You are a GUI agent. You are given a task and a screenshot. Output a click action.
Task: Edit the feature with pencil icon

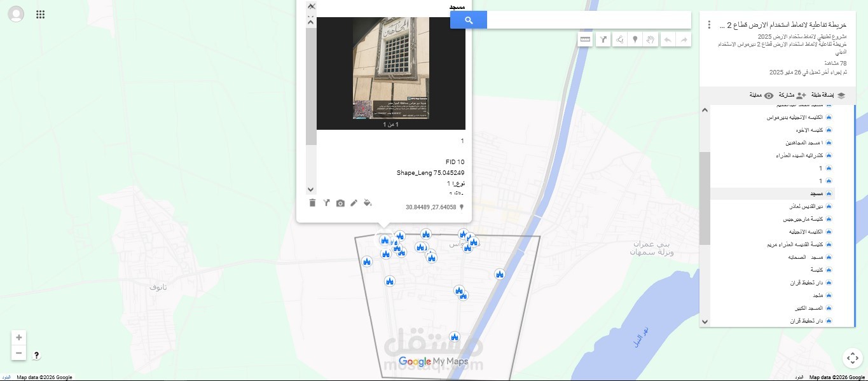pos(354,203)
